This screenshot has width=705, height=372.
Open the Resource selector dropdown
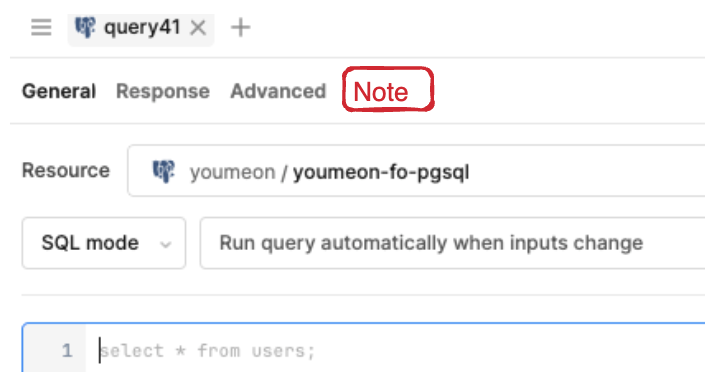(x=416, y=170)
